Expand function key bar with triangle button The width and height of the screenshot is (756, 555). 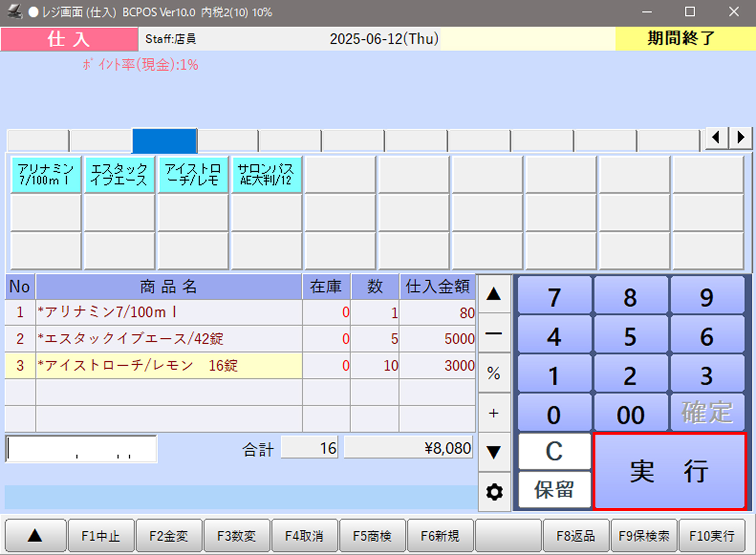coord(35,536)
